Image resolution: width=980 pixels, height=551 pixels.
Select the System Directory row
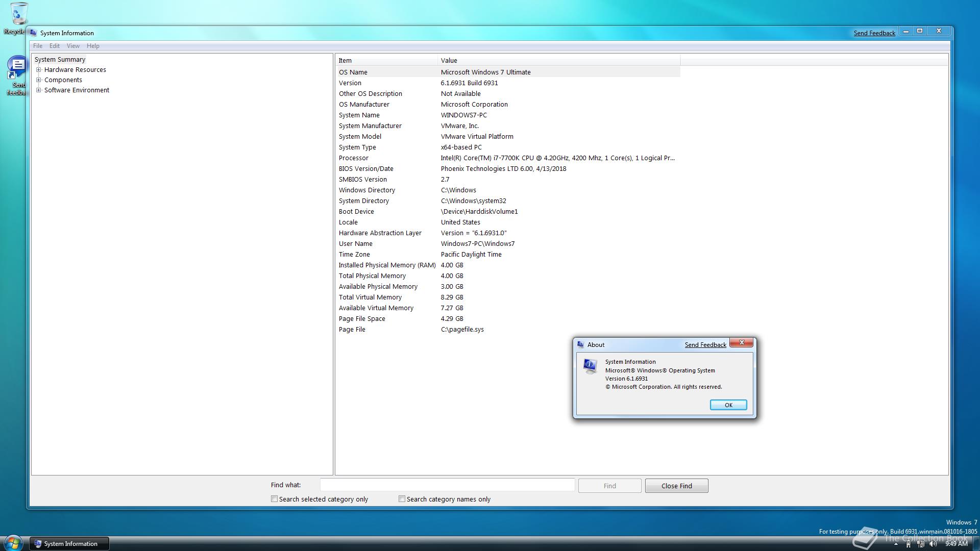click(508, 201)
